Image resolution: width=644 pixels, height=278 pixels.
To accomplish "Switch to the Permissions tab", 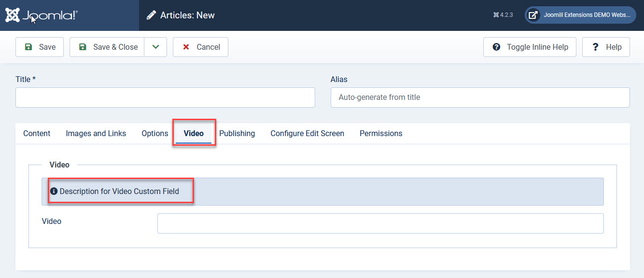I will tap(381, 134).
